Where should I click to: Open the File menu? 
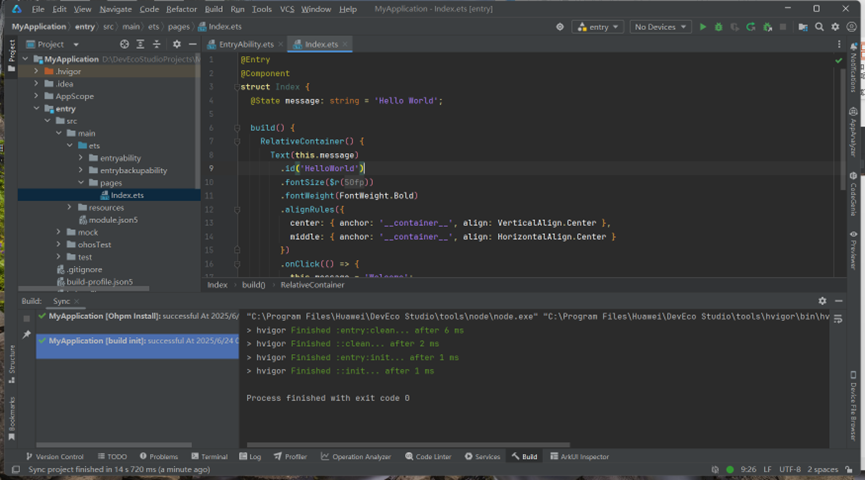pos(38,9)
